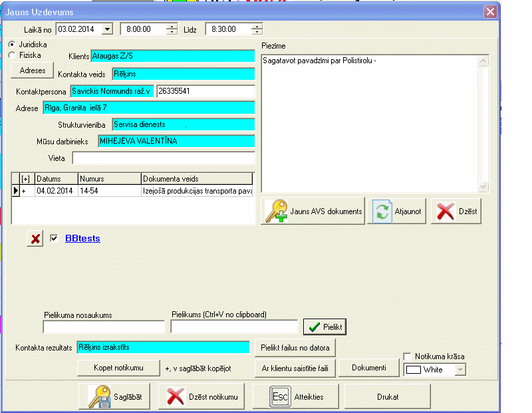
Task: Click the Piezīme scrollbar up arrow
Action: tap(483, 61)
